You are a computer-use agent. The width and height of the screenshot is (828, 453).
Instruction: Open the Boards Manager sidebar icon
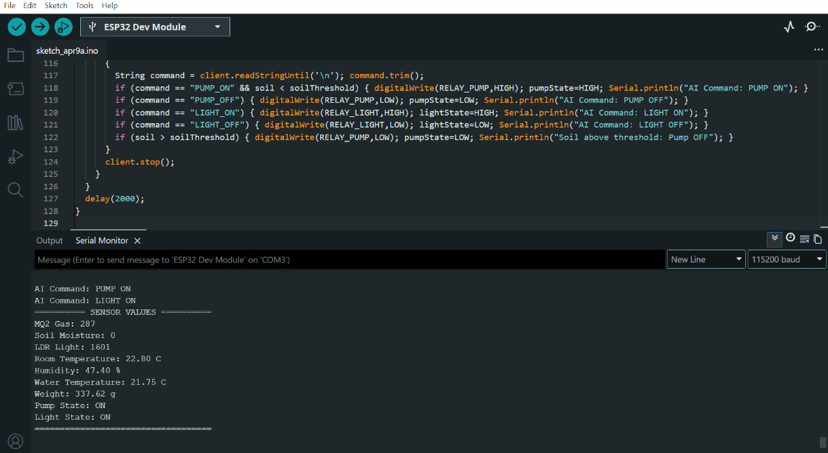[x=15, y=89]
